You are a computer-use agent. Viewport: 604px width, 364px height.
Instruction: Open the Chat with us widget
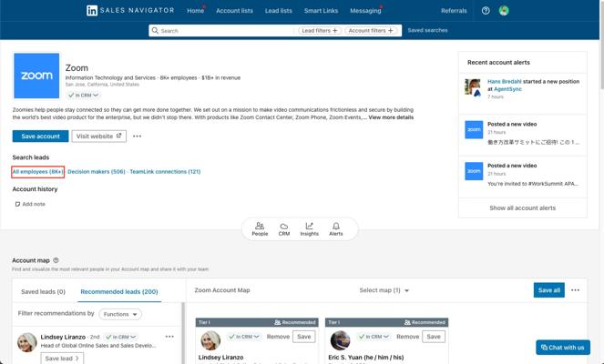point(563,348)
